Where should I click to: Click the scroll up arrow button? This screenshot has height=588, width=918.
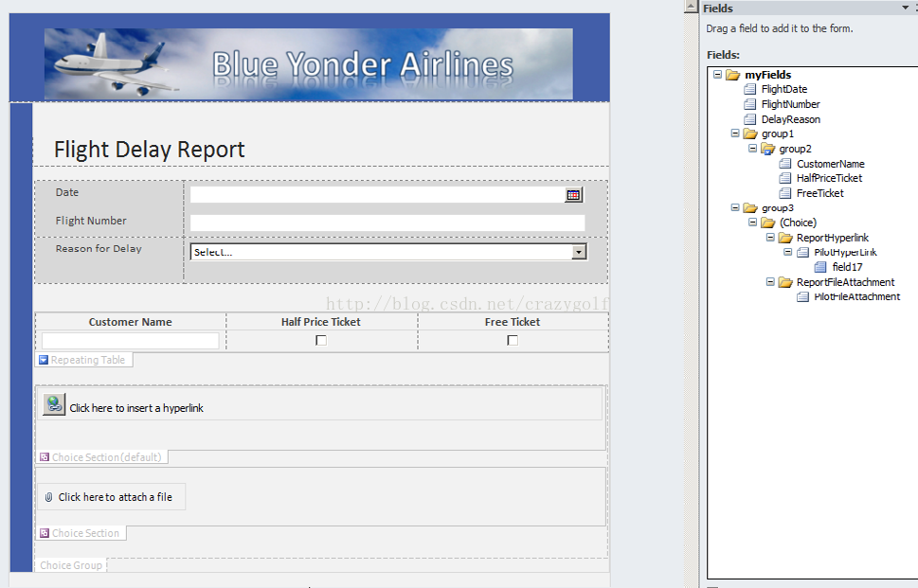[692, 7]
